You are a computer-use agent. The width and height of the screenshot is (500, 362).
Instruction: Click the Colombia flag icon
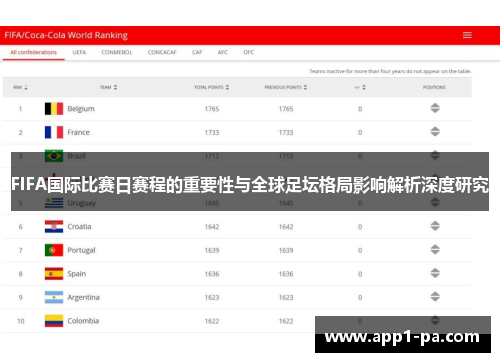(x=54, y=321)
